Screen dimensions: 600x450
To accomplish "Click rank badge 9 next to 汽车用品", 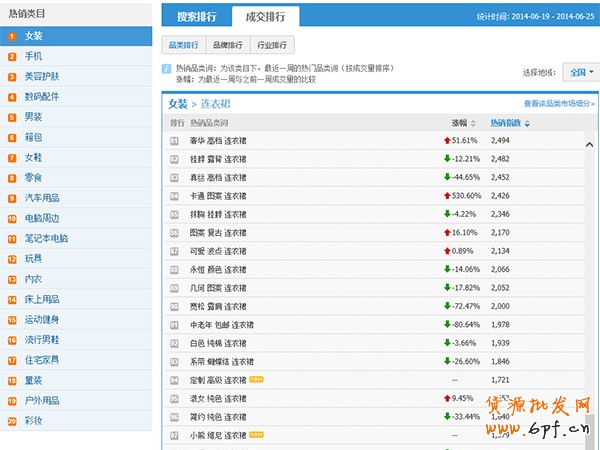I will click(12, 199).
